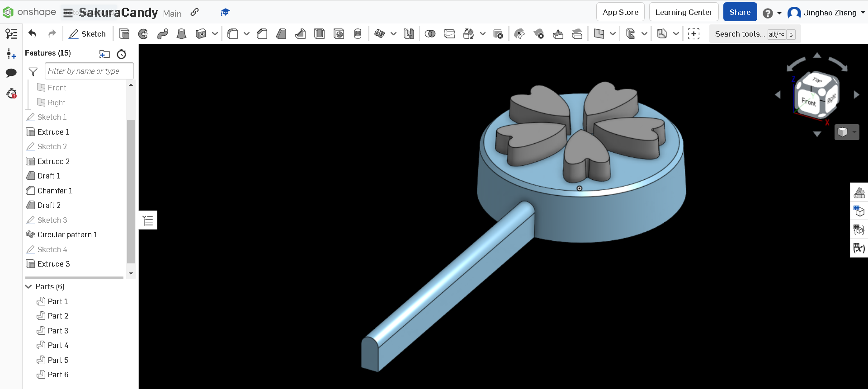Select Circular pattern 1 in feature list

click(x=67, y=234)
